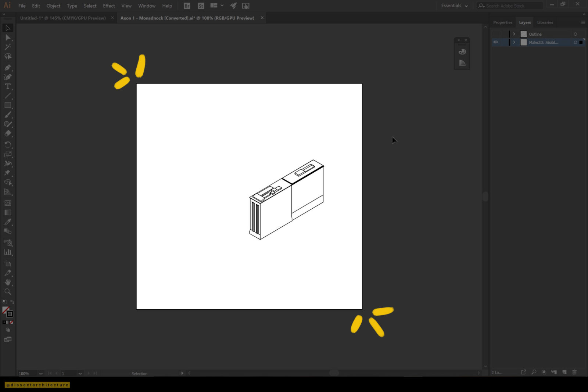This screenshot has width=588, height=392.
Task: Apply solid Color mode below fill swatch
Action: pyautogui.click(x=4, y=322)
